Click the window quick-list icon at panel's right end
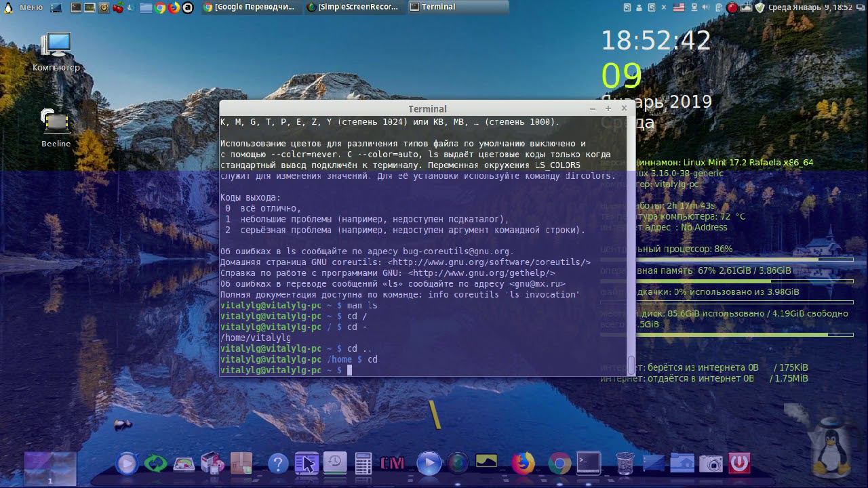868x488 pixels. point(860,7)
